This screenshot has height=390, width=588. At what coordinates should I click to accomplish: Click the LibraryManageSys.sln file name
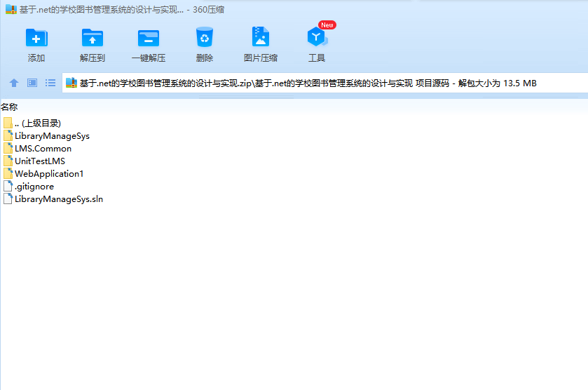[x=59, y=199]
